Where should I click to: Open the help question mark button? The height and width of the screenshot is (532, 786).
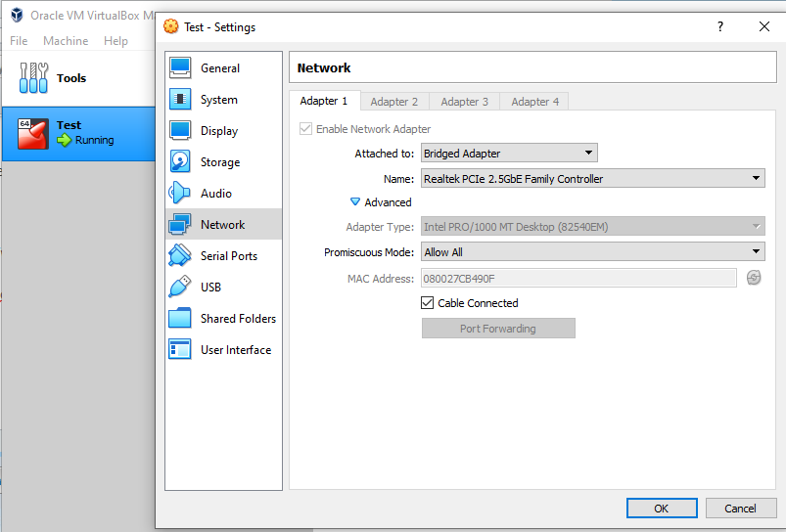coord(720,26)
